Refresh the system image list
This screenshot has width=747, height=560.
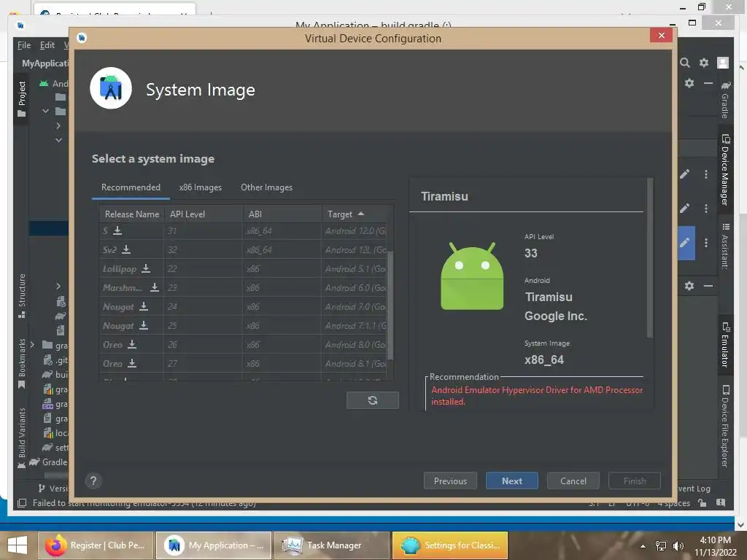tap(373, 400)
